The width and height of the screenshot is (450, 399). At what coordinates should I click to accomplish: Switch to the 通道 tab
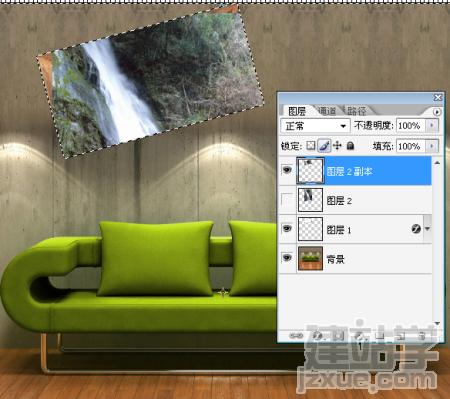tap(326, 111)
